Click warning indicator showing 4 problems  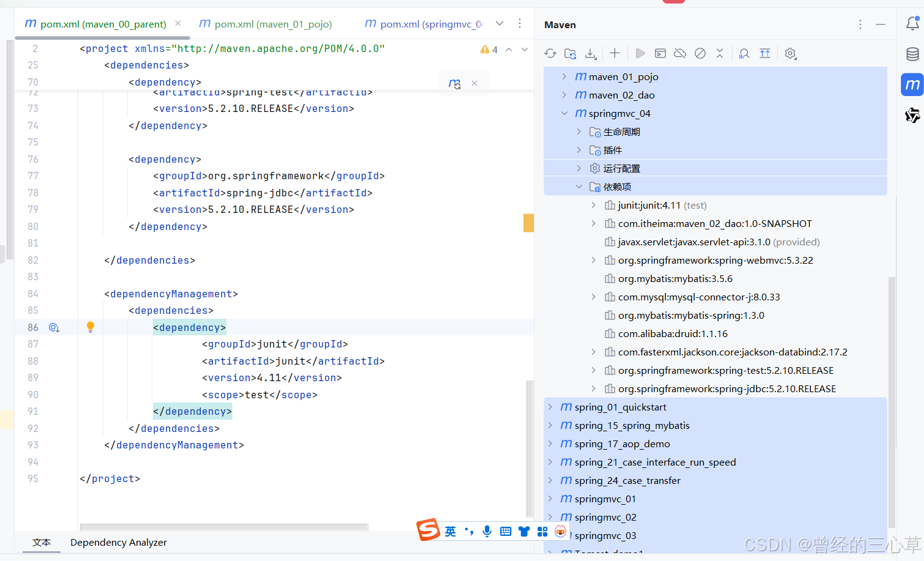click(489, 50)
